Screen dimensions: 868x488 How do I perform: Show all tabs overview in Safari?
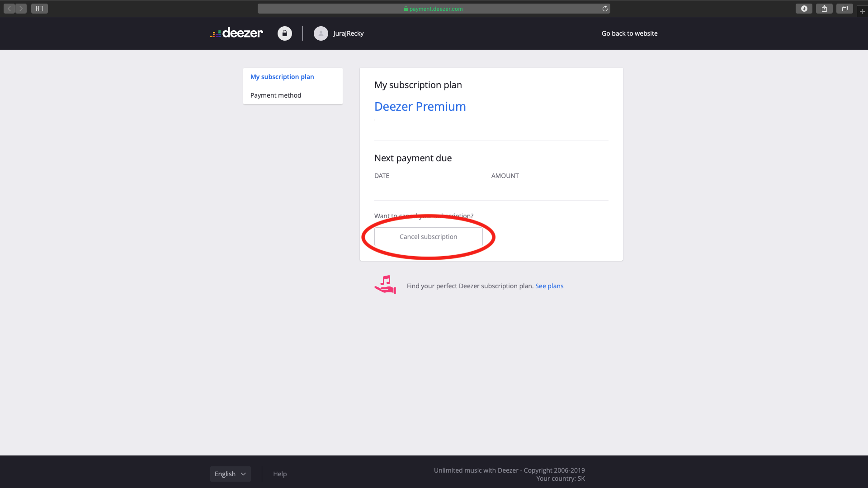(844, 9)
